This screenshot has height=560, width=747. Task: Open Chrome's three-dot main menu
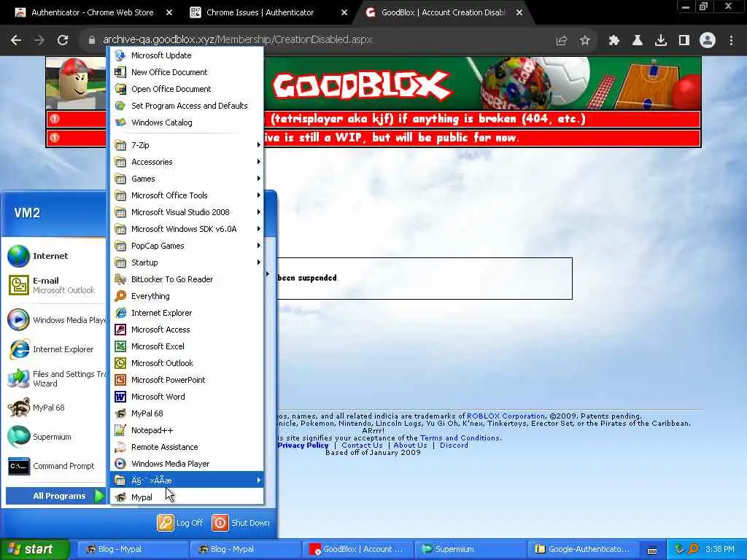click(731, 40)
